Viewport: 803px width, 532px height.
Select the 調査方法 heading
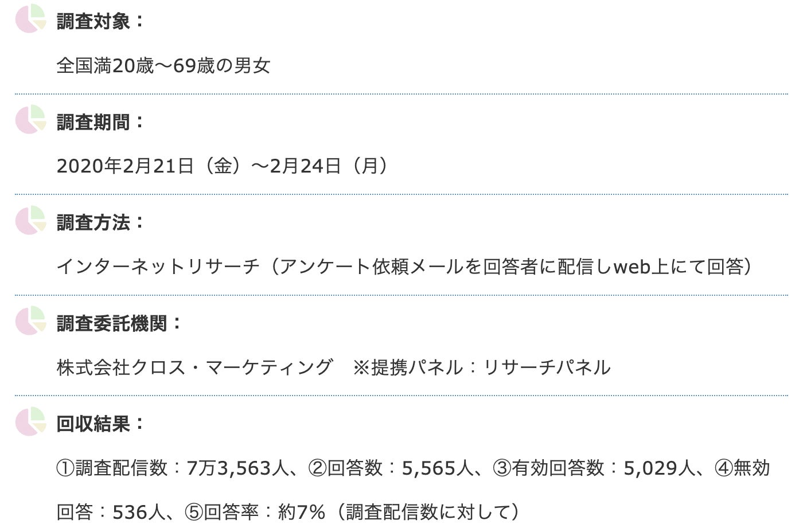[x=100, y=223]
